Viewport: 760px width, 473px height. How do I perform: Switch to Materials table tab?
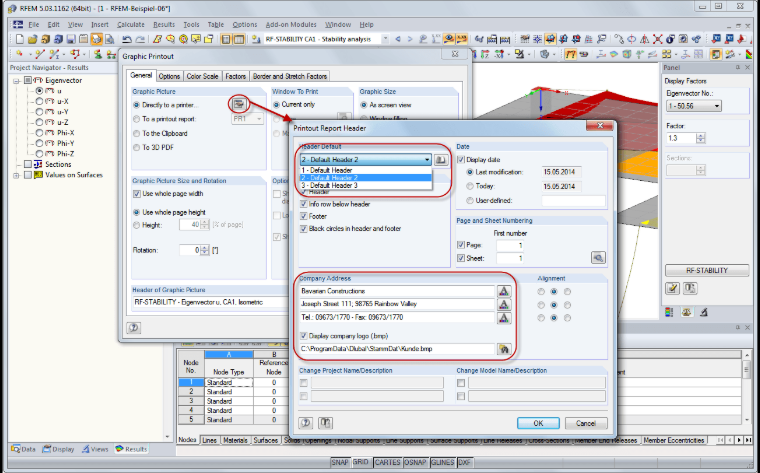click(235, 440)
